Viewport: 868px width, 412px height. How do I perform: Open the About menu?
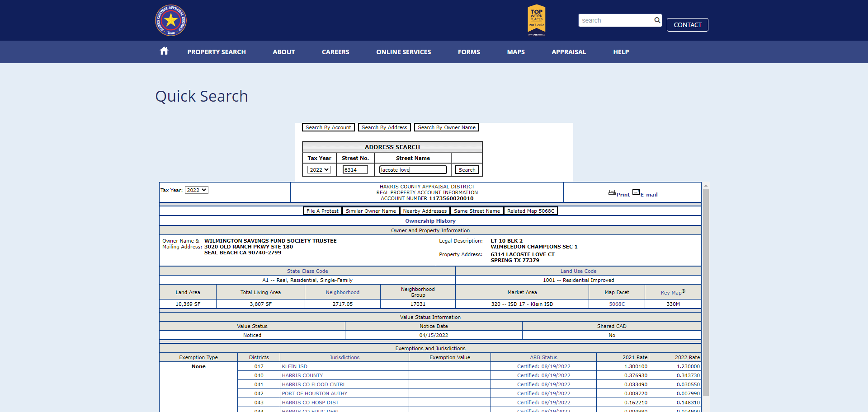284,52
